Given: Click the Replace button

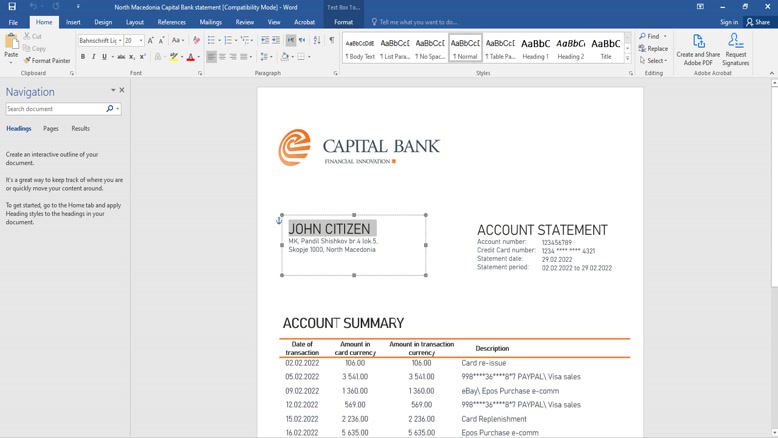Looking at the screenshot, I should click(x=654, y=48).
